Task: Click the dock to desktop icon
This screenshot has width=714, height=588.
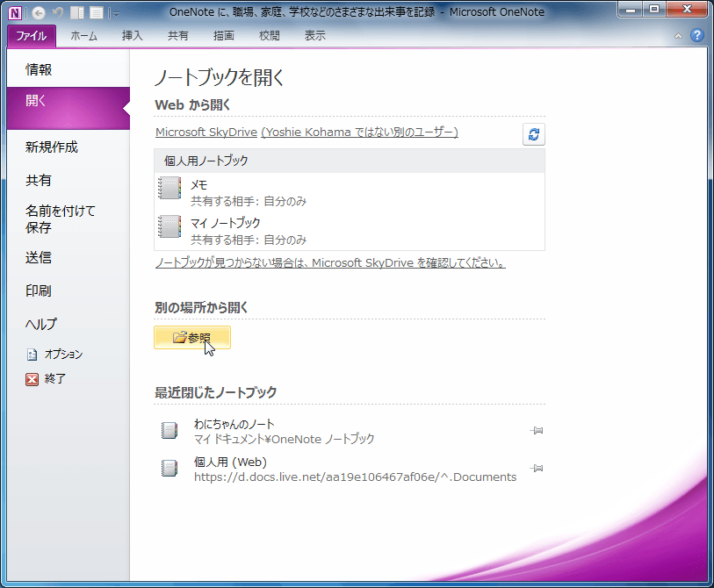Action: click(x=77, y=13)
